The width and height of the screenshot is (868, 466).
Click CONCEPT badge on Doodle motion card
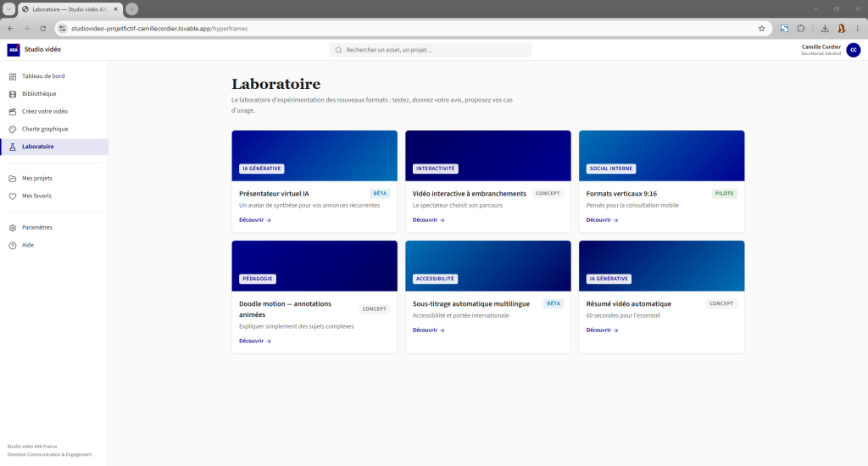click(x=374, y=308)
